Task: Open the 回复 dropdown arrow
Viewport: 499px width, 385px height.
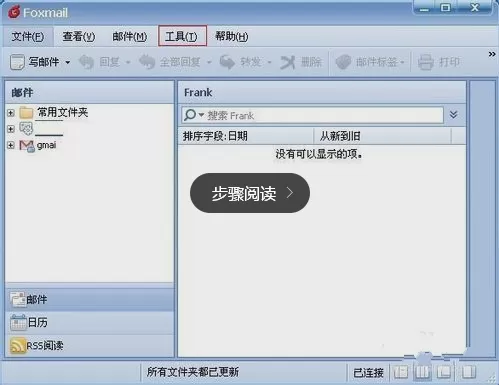Action: [128, 62]
